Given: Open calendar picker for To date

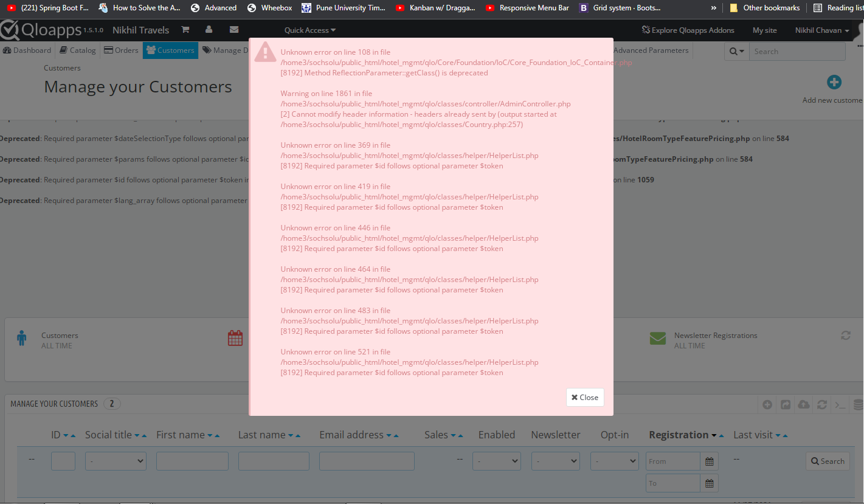Looking at the screenshot, I should point(710,483).
